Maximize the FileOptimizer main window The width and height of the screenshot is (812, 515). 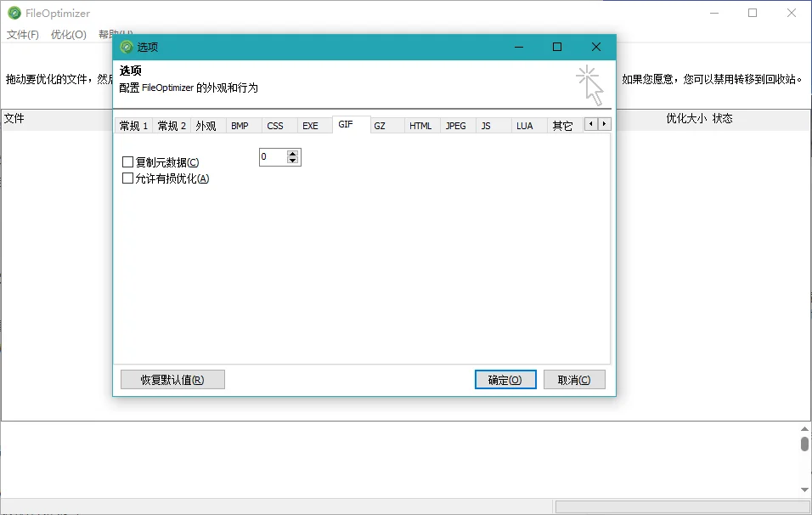click(x=753, y=13)
